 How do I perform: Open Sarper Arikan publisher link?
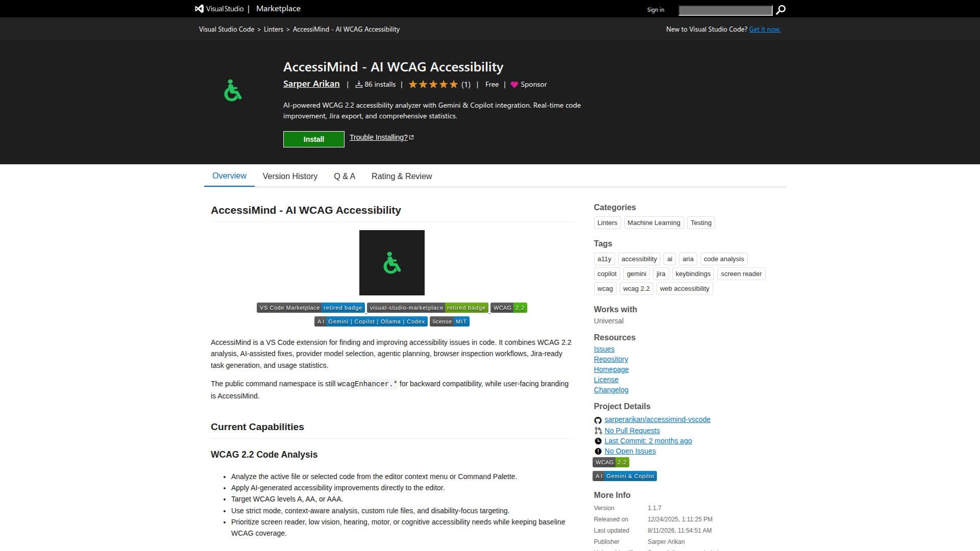(311, 84)
